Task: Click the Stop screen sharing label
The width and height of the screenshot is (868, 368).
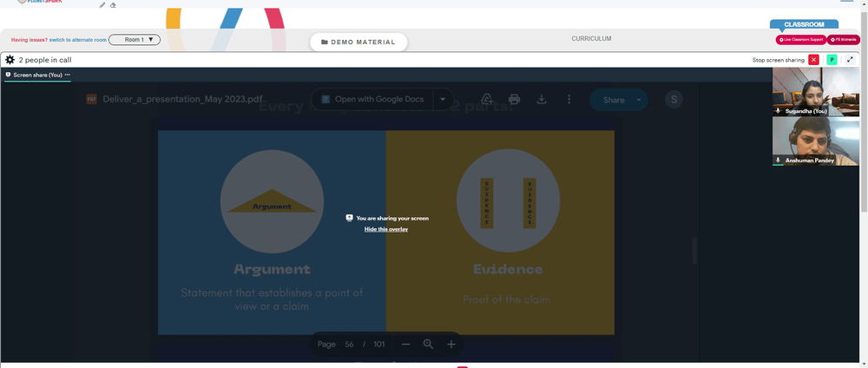Action: click(779, 60)
